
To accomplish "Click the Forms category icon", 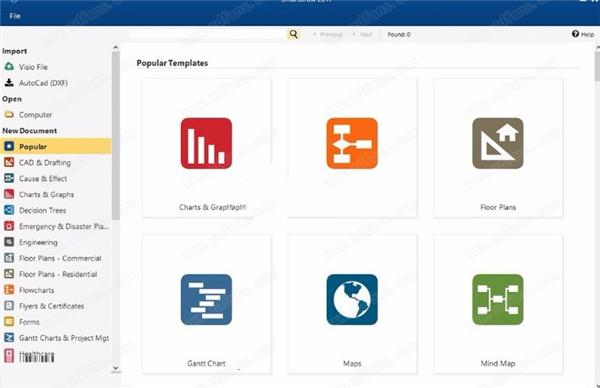I will pyautogui.click(x=9, y=322).
